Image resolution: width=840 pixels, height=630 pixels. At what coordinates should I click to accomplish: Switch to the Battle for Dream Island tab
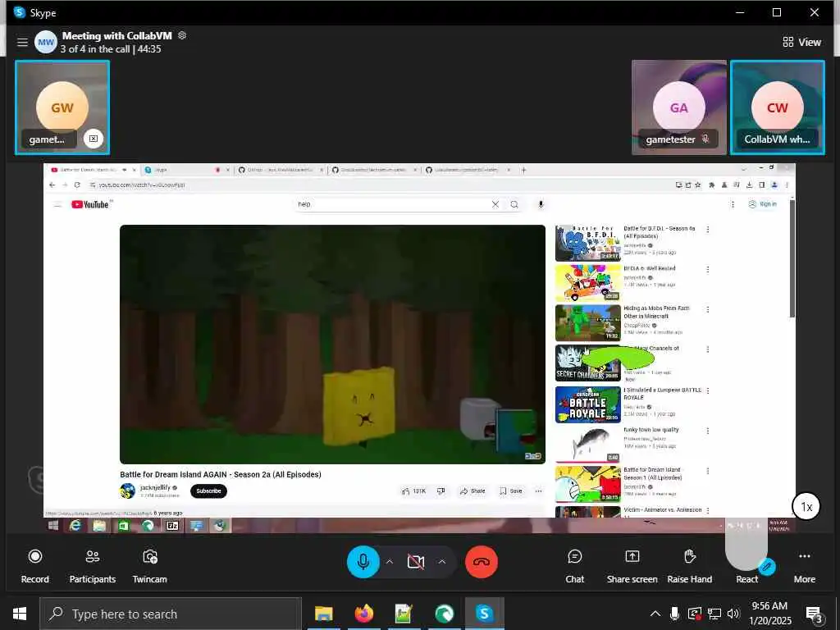(92, 170)
